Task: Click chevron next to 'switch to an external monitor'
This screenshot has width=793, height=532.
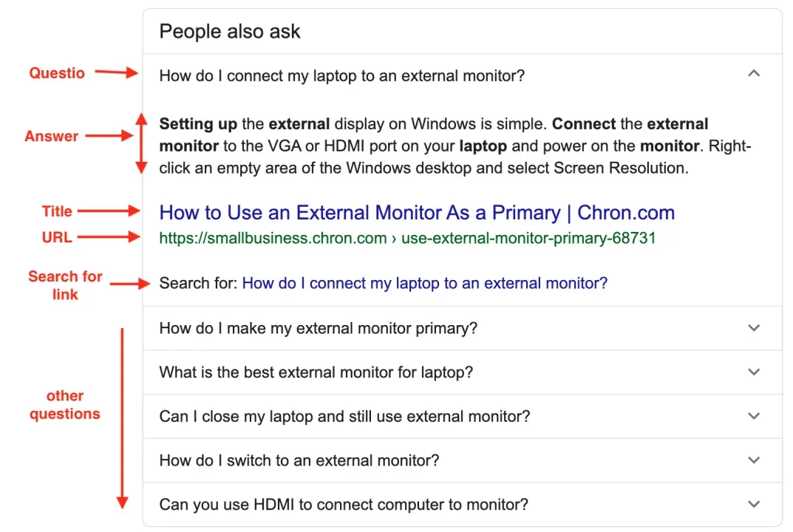Action: (753, 460)
